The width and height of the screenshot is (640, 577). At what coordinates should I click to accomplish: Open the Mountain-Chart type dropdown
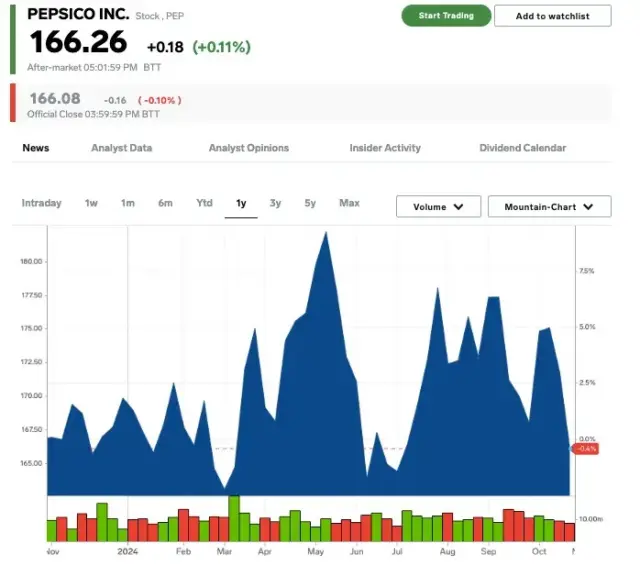pyautogui.click(x=548, y=207)
